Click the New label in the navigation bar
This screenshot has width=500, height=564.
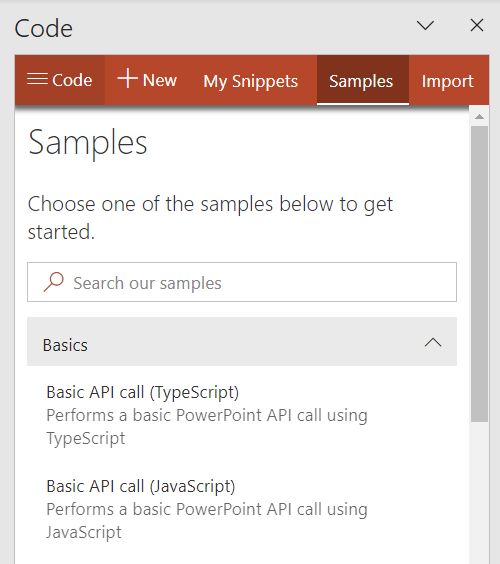pyautogui.click(x=160, y=80)
